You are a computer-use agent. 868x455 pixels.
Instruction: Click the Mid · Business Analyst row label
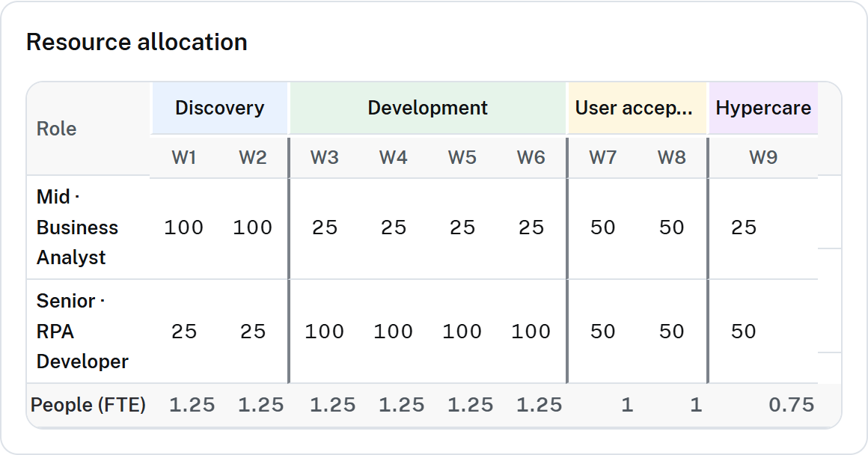pos(78,227)
